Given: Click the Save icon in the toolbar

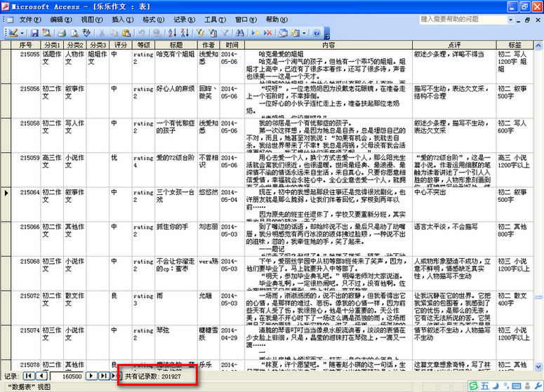Looking at the screenshot, I should click(x=34, y=33).
